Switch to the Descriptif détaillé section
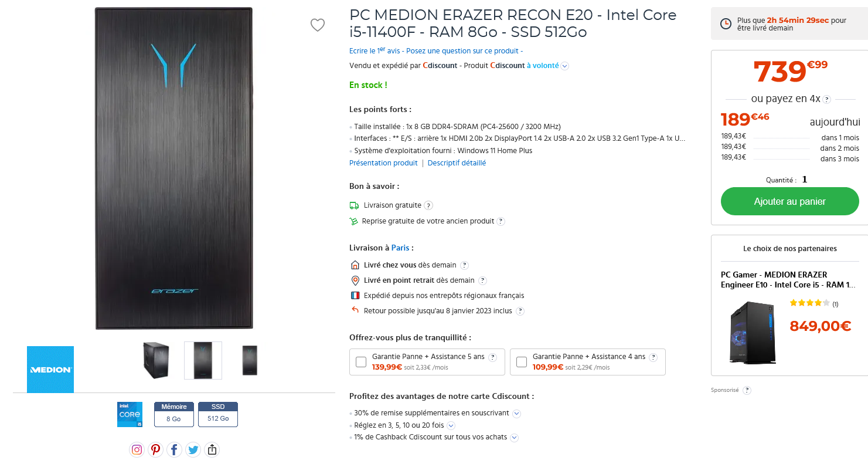Image resolution: width=868 pixels, height=467 pixels. (457, 163)
